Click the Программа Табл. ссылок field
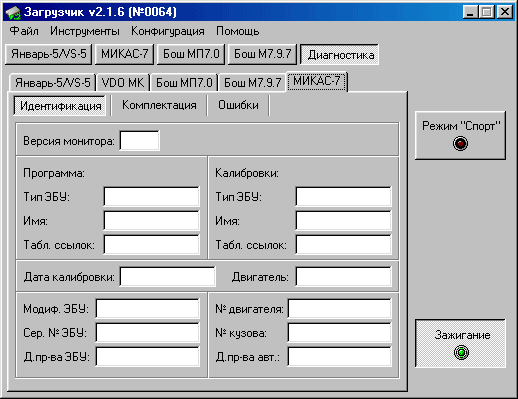518x399 pixels. pyautogui.click(x=152, y=244)
